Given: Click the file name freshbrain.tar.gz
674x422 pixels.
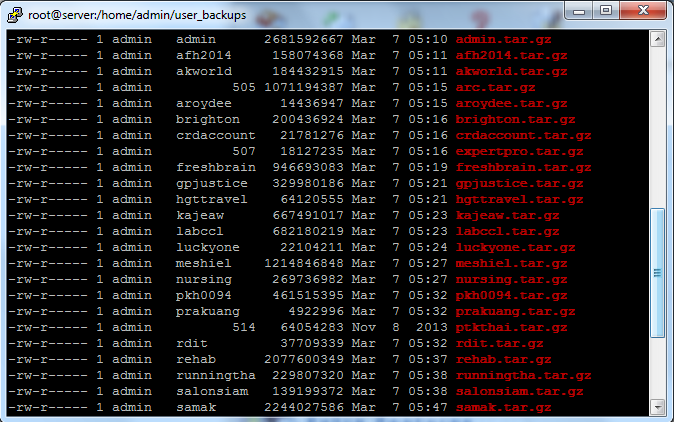Looking at the screenshot, I should coord(523,168).
